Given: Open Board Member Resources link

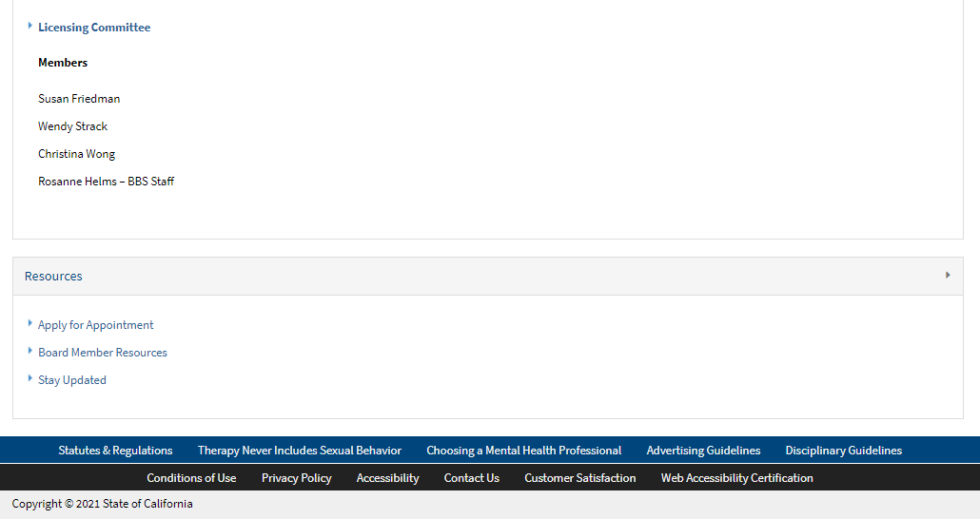Looking at the screenshot, I should point(103,353).
